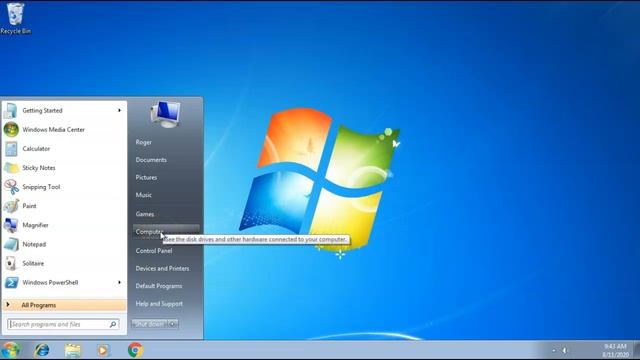
Task: Click the user account picture
Action: pos(165,114)
